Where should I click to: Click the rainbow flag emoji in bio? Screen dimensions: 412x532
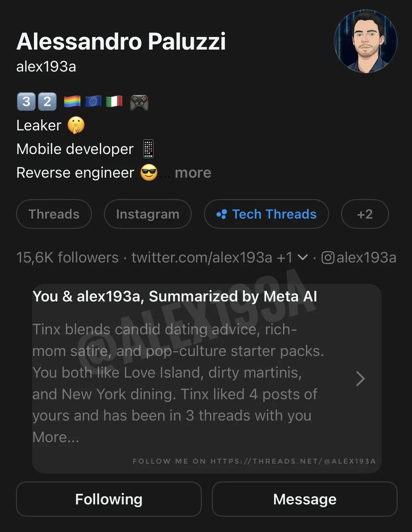72,101
